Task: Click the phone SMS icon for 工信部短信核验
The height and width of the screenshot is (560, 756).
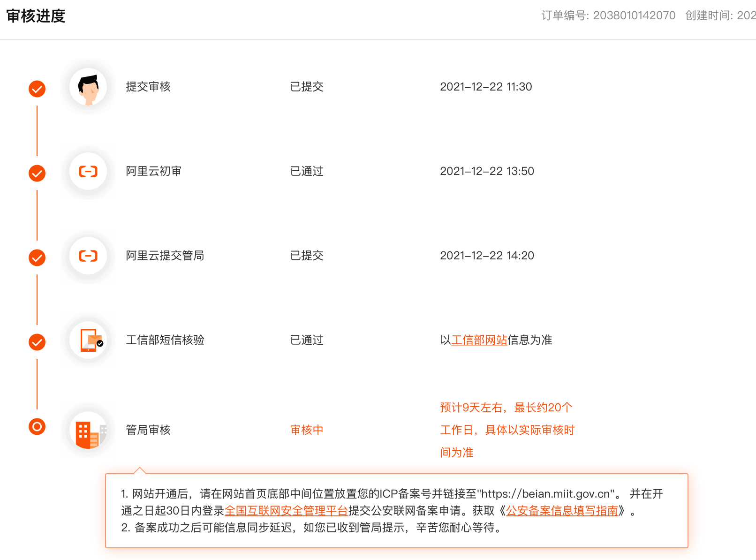Action: click(89, 341)
